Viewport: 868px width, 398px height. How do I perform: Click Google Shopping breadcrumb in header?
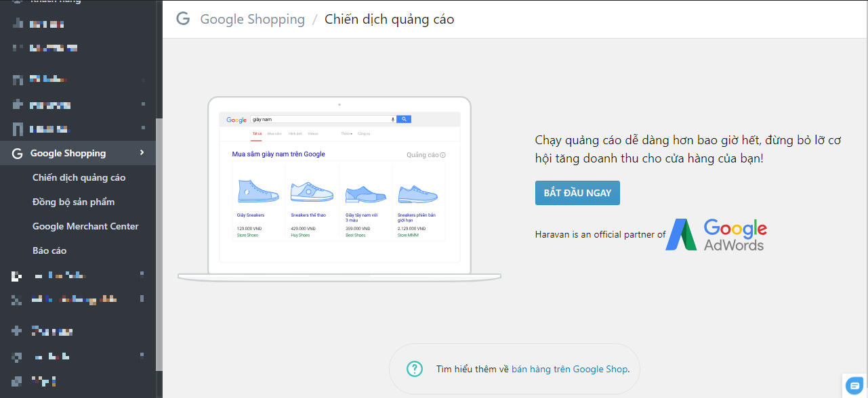[252, 20]
